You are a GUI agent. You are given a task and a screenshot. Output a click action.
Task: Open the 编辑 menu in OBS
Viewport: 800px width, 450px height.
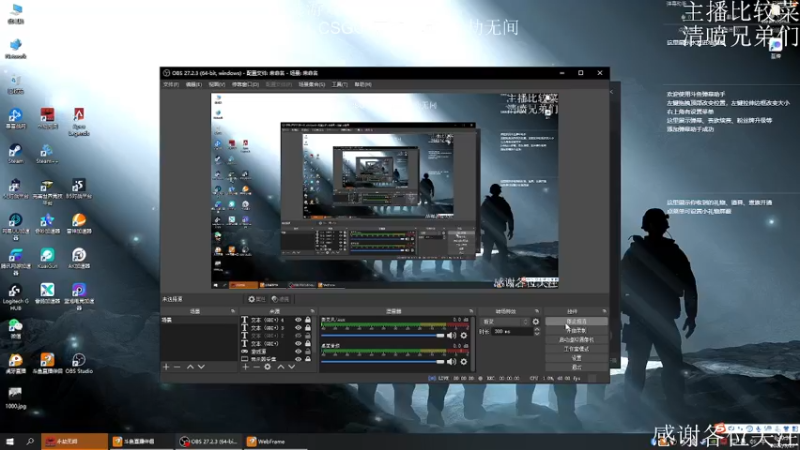[x=193, y=84]
